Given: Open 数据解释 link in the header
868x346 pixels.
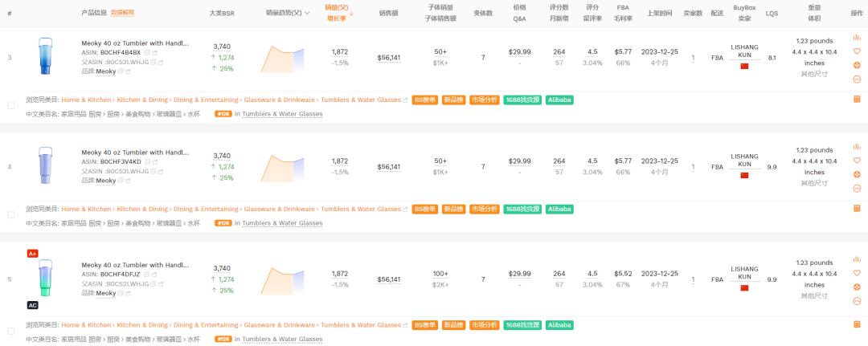Looking at the screenshot, I should coord(123,13).
